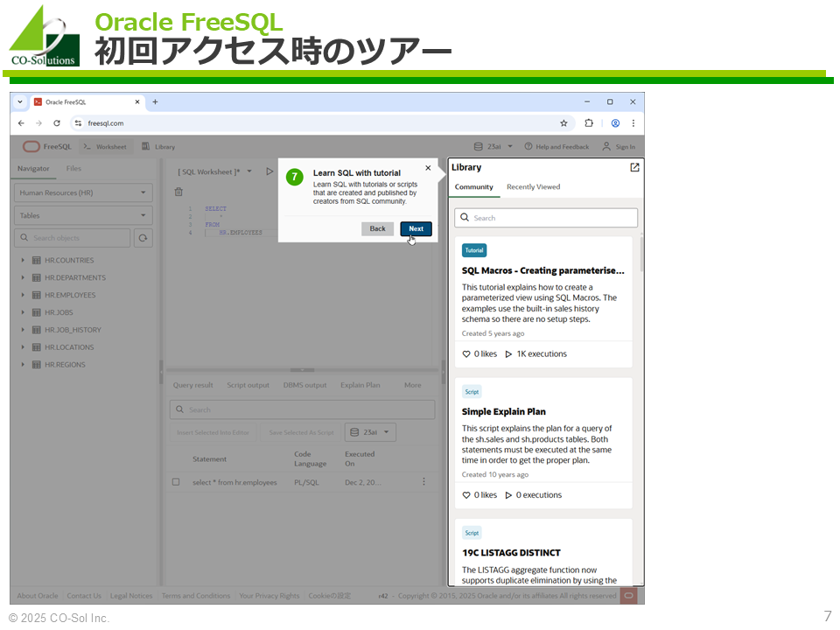Open the Human Resources (HR) schema dropdown
Viewport: 840px width, 630px height.
tap(83, 192)
